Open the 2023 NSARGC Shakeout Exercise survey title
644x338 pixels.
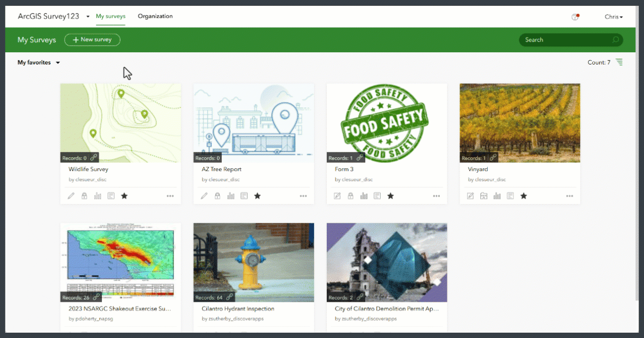(120, 309)
